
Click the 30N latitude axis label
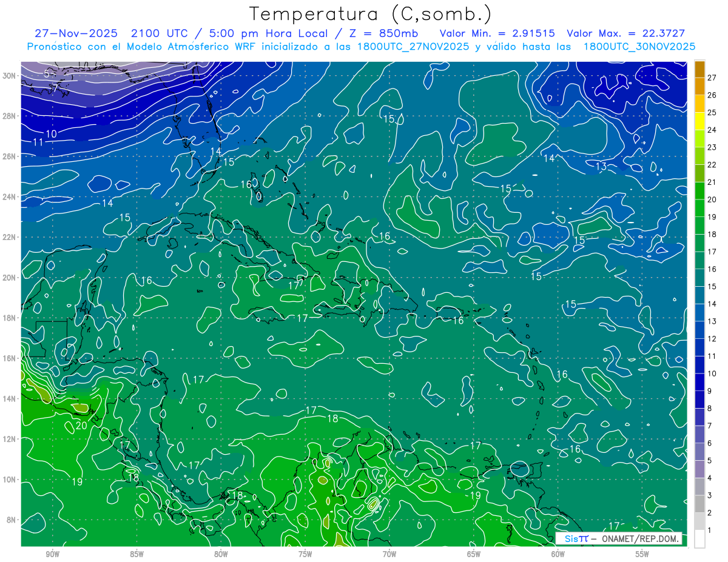[x=10, y=75]
